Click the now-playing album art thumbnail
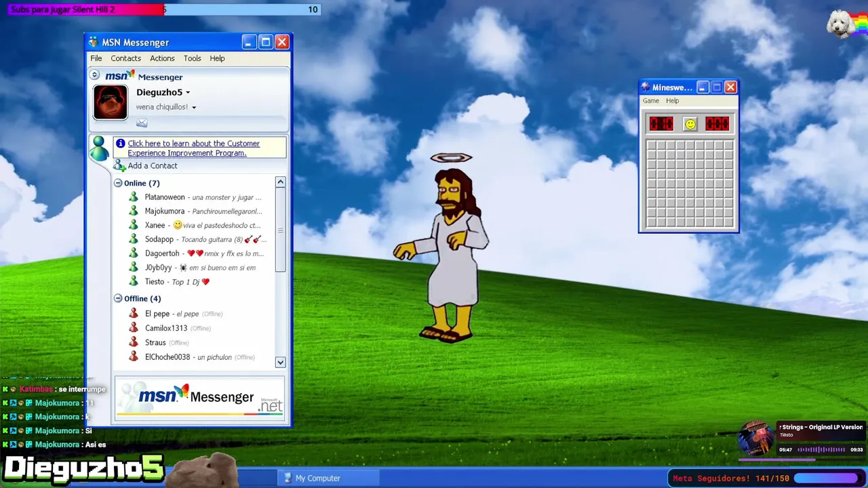 coord(757,439)
